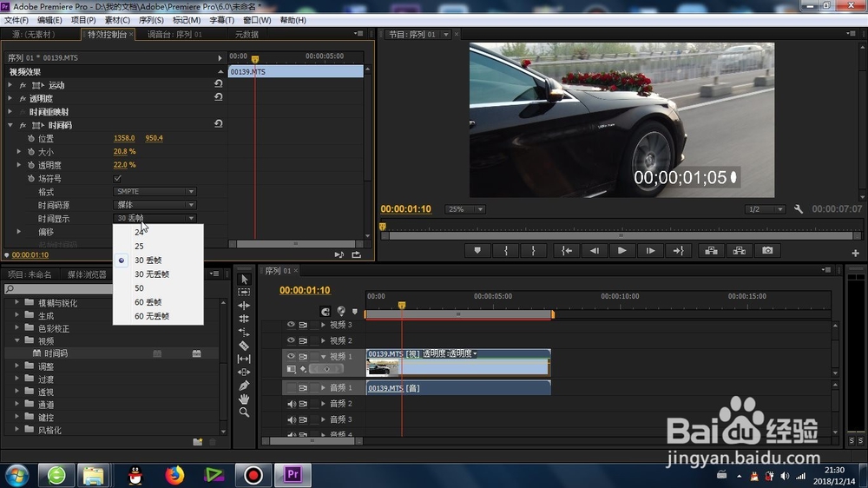Screen dimensions: 868x488
Task: Expand the Video 3 track
Action: tap(323, 325)
